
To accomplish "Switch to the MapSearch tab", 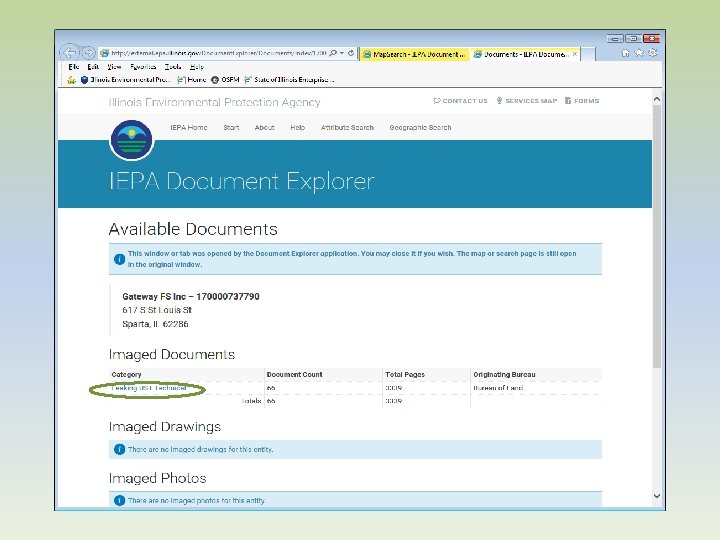I will coord(415,54).
